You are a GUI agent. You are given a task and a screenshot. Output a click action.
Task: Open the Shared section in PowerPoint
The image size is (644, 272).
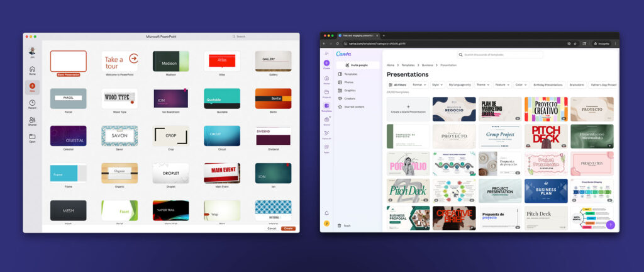[32, 121]
